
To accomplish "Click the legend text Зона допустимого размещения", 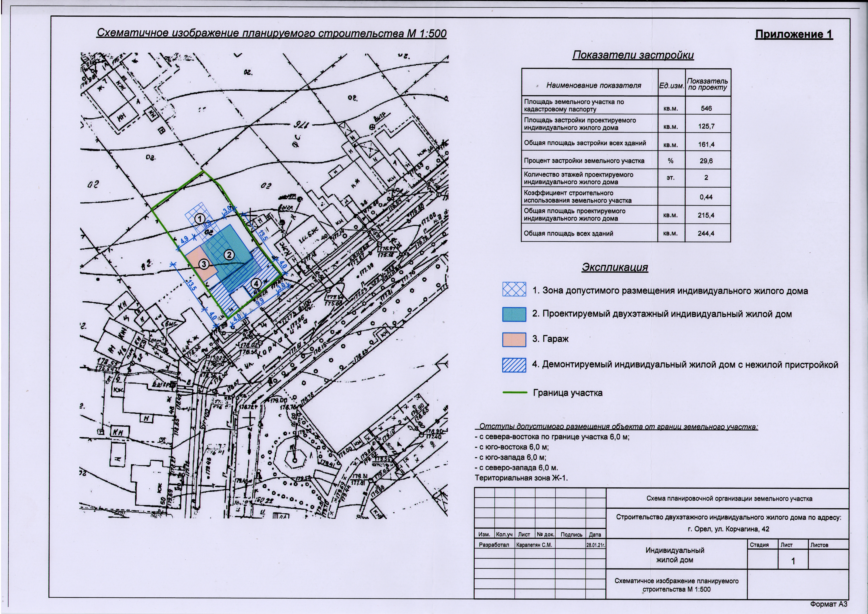I will 670,291.
